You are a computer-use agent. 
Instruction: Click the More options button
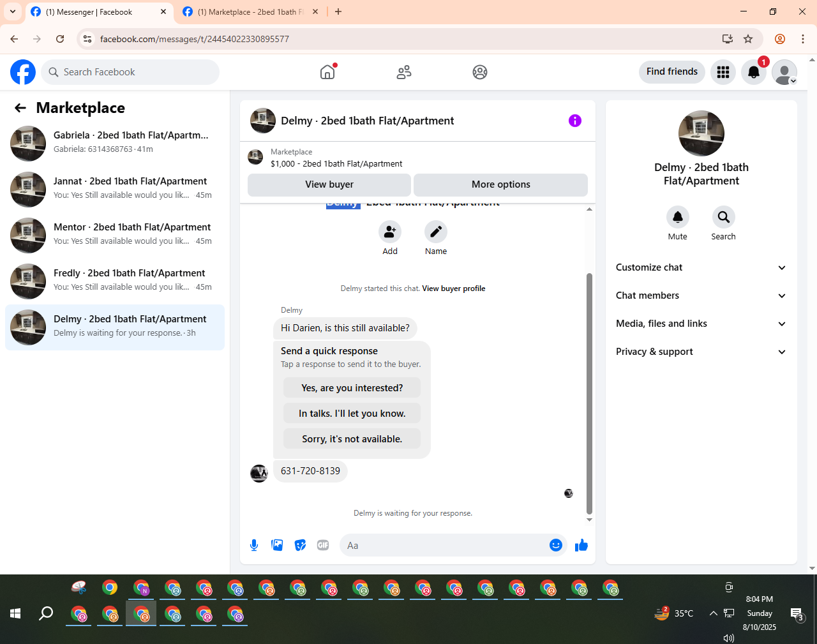(x=501, y=184)
